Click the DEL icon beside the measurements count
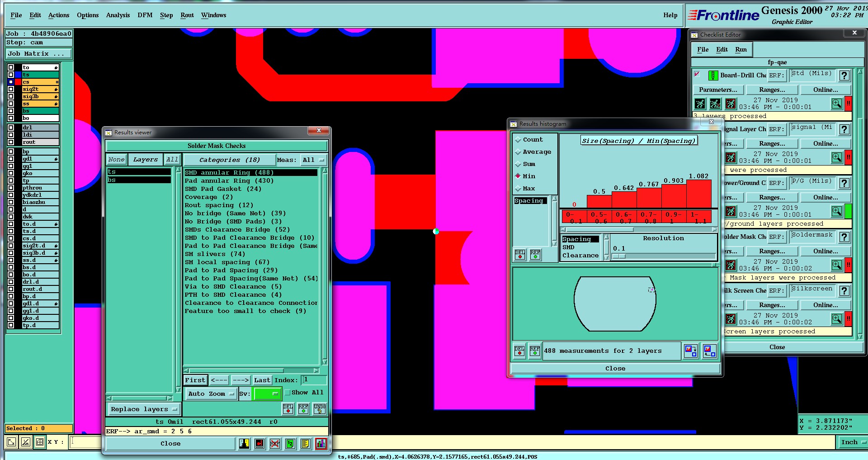 [520, 351]
